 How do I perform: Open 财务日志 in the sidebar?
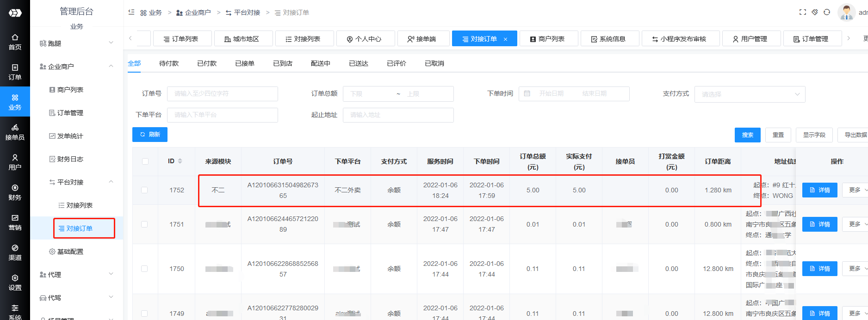pyautogui.click(x=70, y=159)
